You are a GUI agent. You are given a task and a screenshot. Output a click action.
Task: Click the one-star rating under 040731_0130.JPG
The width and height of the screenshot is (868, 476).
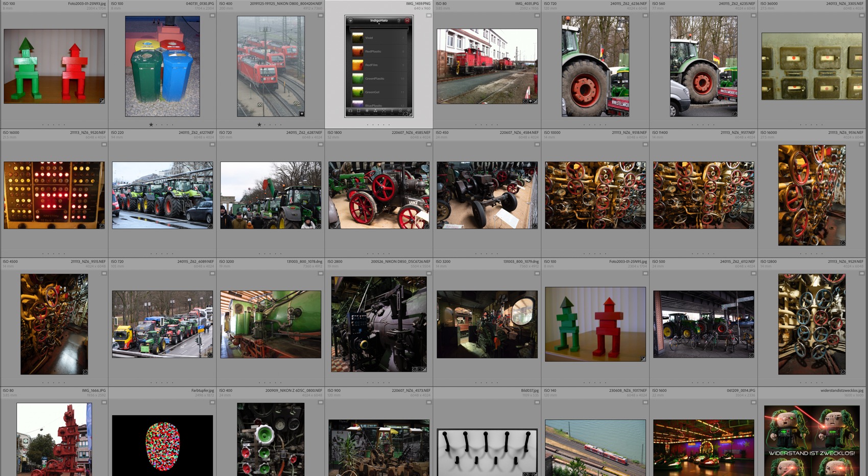(x=151, y=125)
